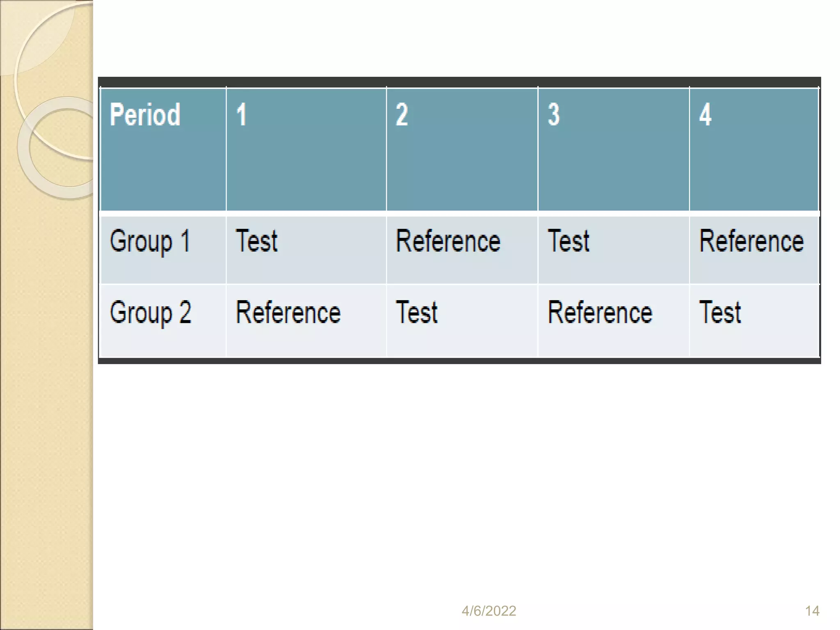Click Group 2's Test cell in period 2
This screenshot has height=630, width=840.
point(417,313)
